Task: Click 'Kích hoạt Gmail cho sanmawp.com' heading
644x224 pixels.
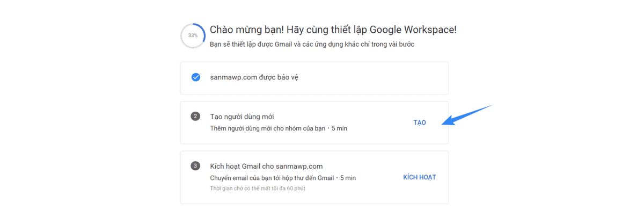Action: coord(266,166)
